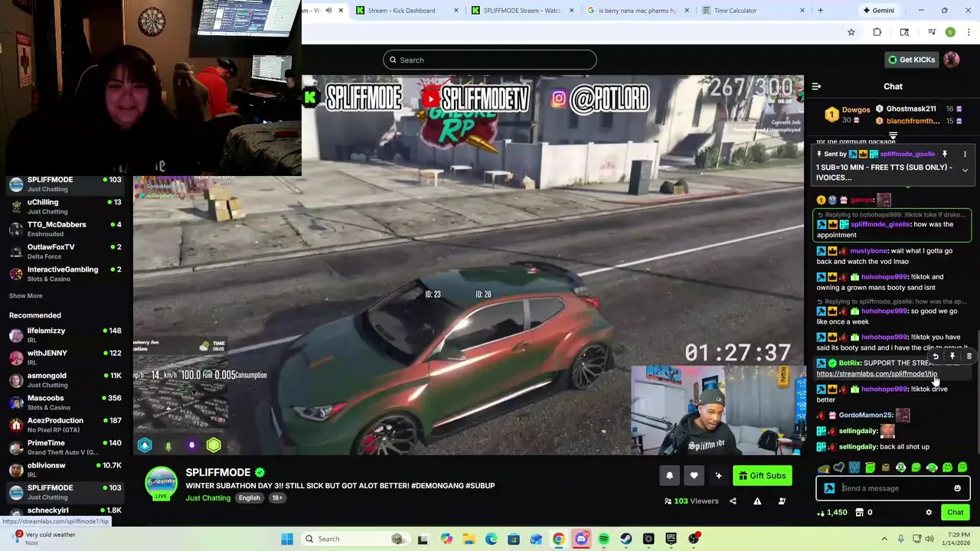
Task: Open oblivionsw in recommended channels
Action: (x=64, y=470)
